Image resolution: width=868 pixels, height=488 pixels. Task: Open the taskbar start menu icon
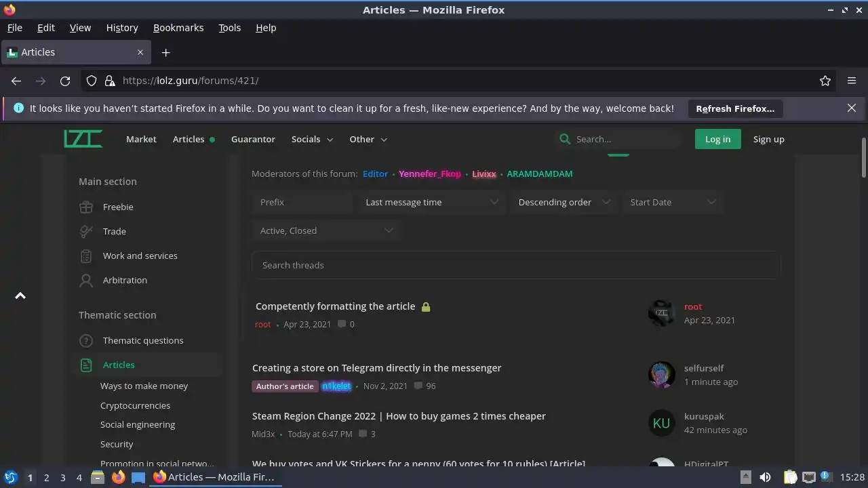[10, 477]
